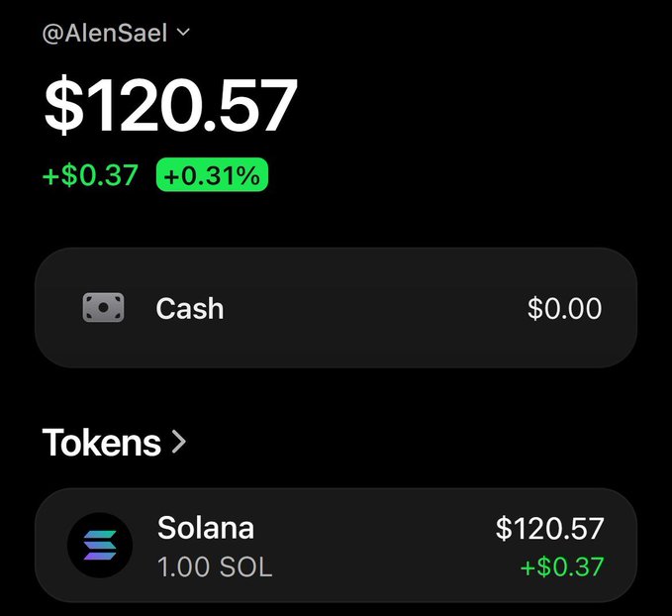
Task: Tap the green +$0.37 change below the total
Action: coord(90,175)
